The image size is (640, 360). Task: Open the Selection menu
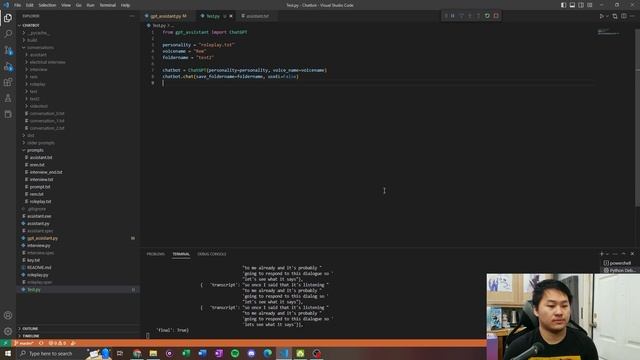point(47,5)
